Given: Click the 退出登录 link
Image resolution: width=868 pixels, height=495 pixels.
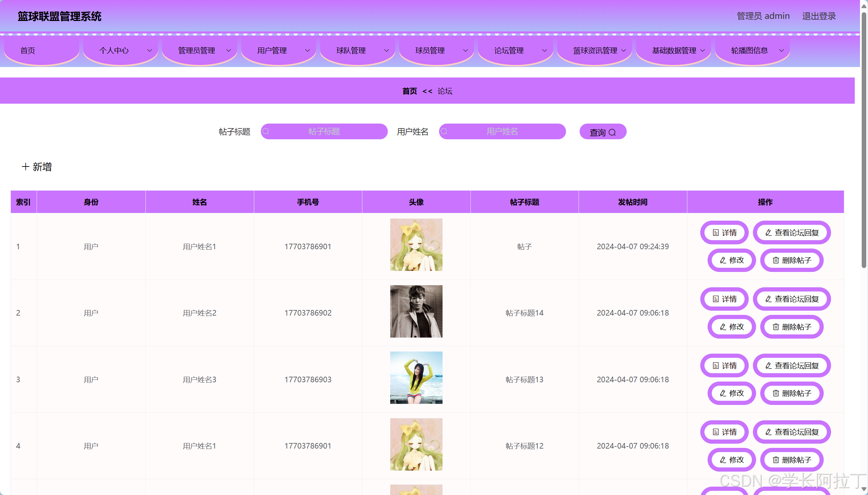Looking at the screenshot, I should (818, 16).
